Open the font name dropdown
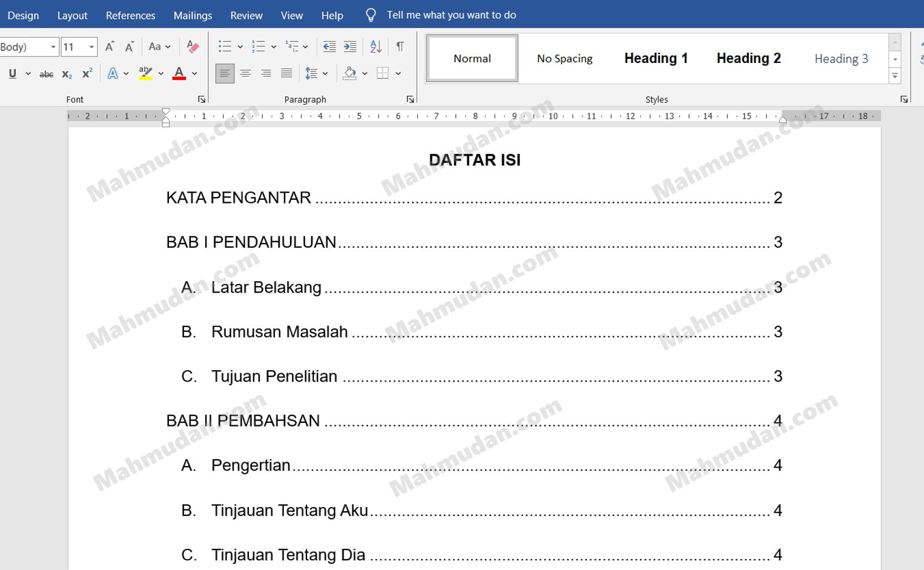Viewport: 924px width, 570px height. click(53, 47)
